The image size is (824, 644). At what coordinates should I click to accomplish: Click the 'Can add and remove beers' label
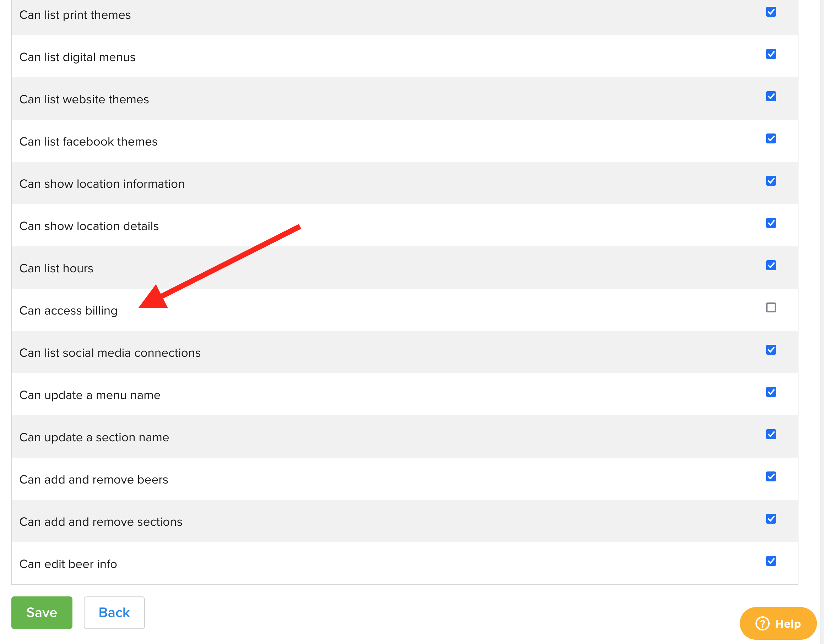(93, 479)
